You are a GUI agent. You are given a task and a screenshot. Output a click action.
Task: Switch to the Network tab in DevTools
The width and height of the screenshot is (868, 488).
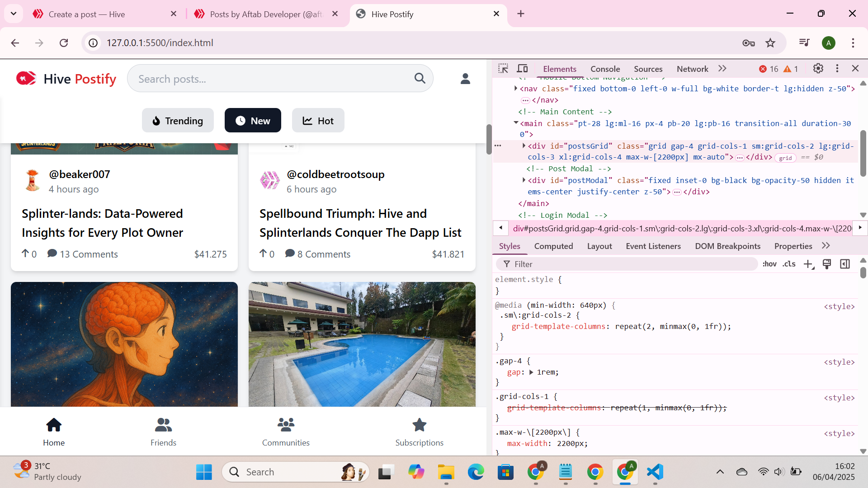(692, 69)
